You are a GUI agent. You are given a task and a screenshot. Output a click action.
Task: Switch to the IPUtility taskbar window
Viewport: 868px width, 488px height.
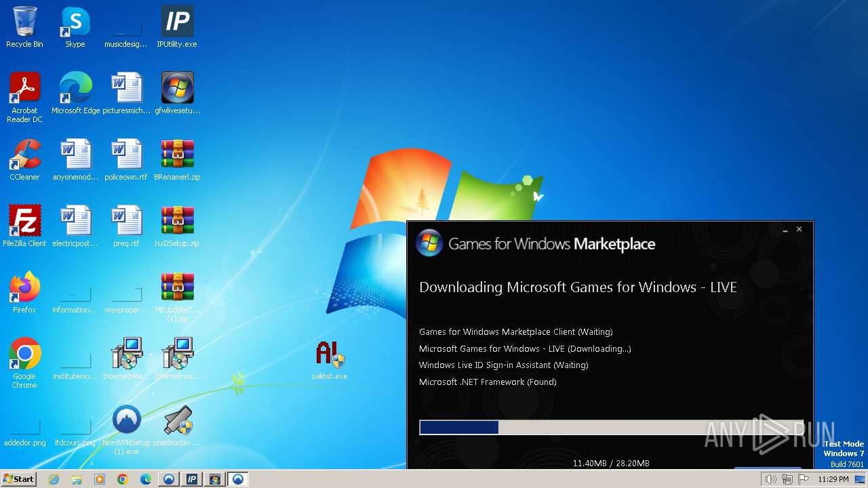coord(192,479)
